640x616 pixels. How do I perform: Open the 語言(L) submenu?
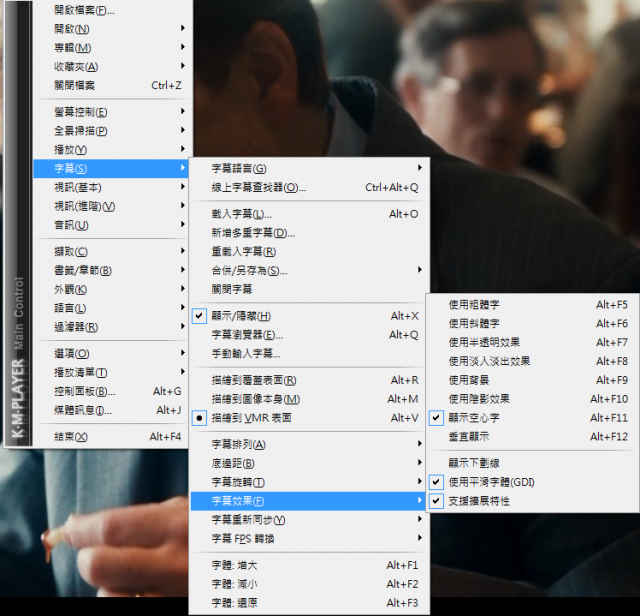(110, 308)
